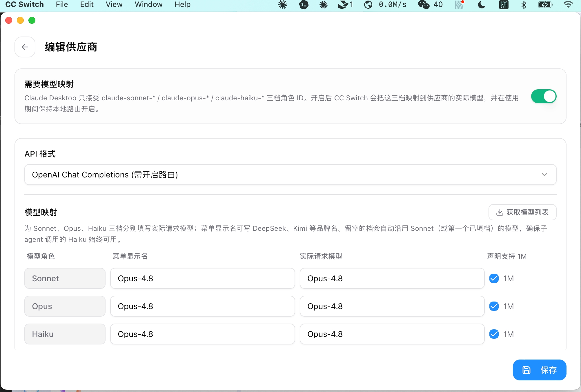Click the Sonnet role field
The image size is (581, 392).
(65, 278)
